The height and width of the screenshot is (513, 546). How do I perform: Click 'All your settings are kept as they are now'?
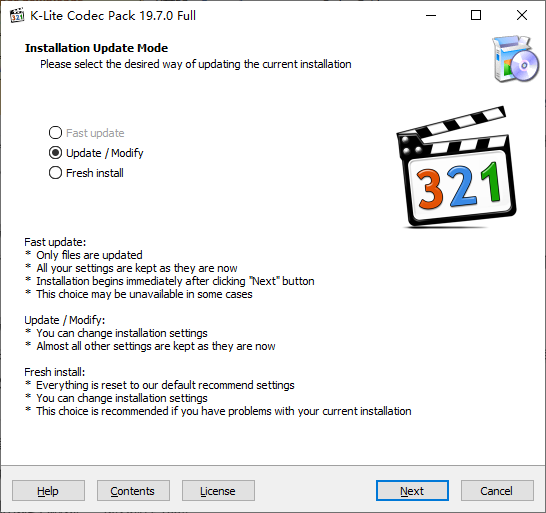coord(137,268)
